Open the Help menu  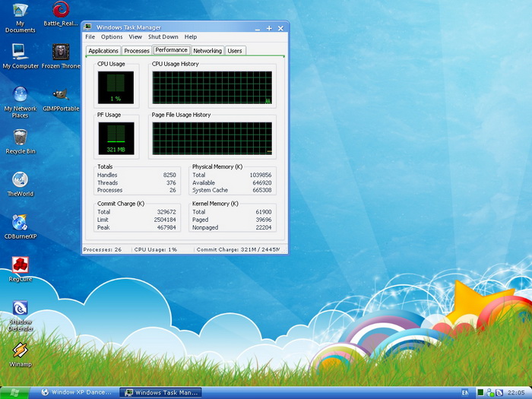(x=190, y=36)
